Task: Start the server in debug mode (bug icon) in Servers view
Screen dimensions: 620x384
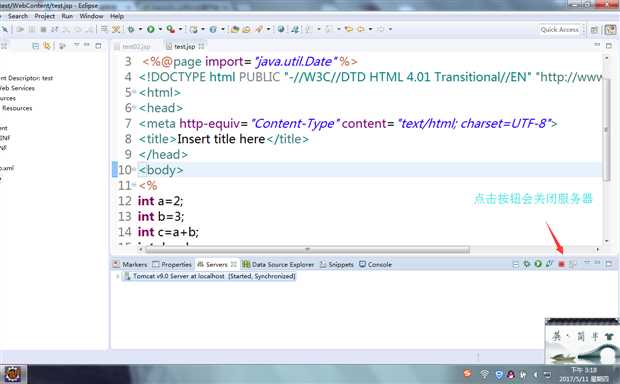Action: pos(527,264)
